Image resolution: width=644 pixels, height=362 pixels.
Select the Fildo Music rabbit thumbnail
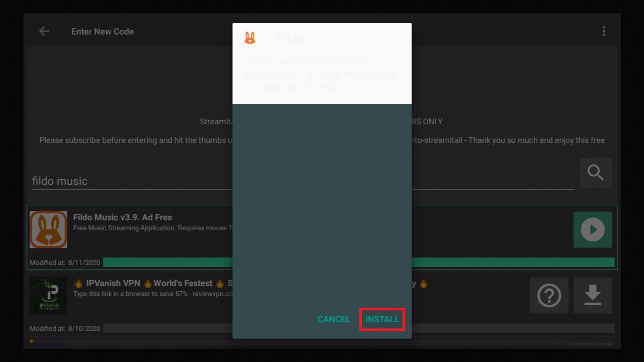tap(48, 230)
